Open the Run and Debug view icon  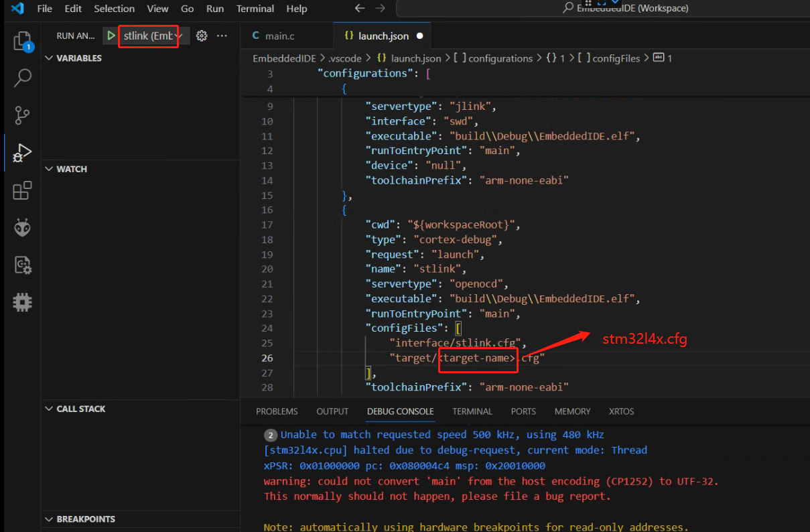[x=22, y=153]
